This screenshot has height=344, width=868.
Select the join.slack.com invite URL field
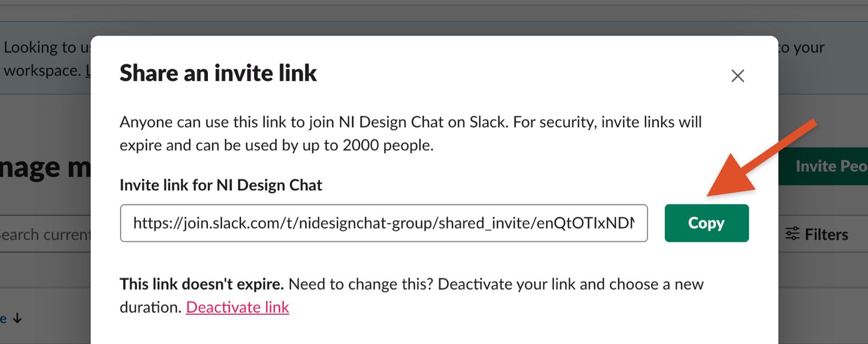pos(384,223)
